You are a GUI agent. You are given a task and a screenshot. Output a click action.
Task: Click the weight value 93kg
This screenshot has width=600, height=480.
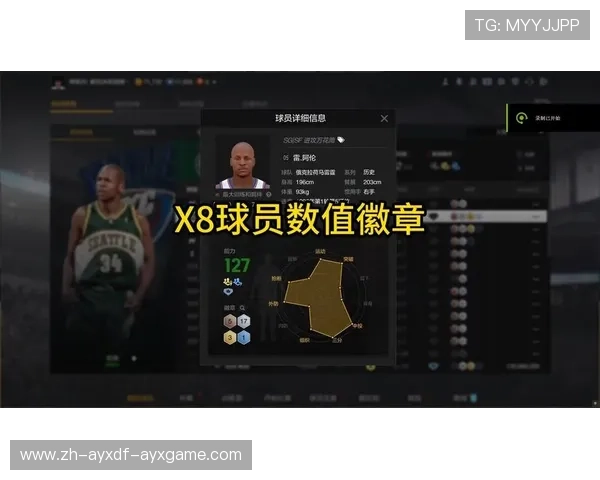point(302,192)
